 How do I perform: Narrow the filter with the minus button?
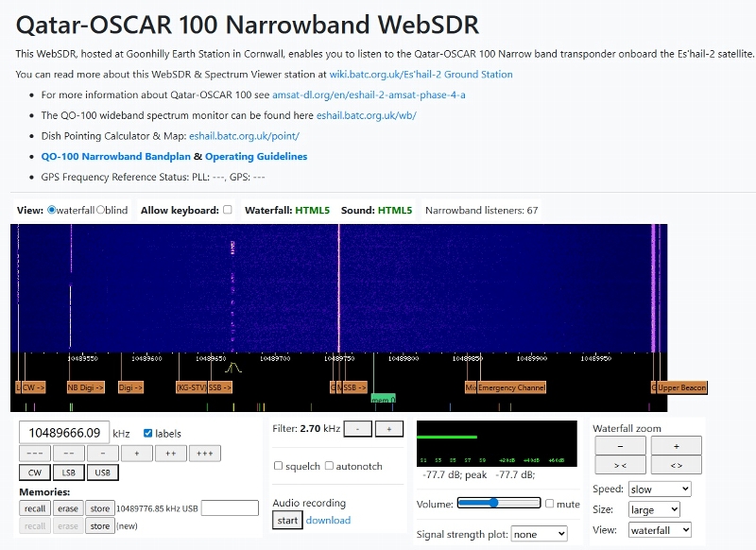point(357,429)
